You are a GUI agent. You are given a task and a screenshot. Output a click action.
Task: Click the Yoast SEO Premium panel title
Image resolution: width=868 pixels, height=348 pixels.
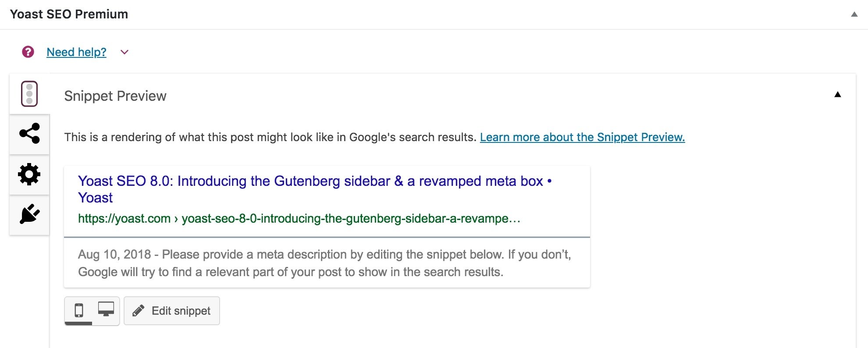pyautogui.click(x=69, y=14)
